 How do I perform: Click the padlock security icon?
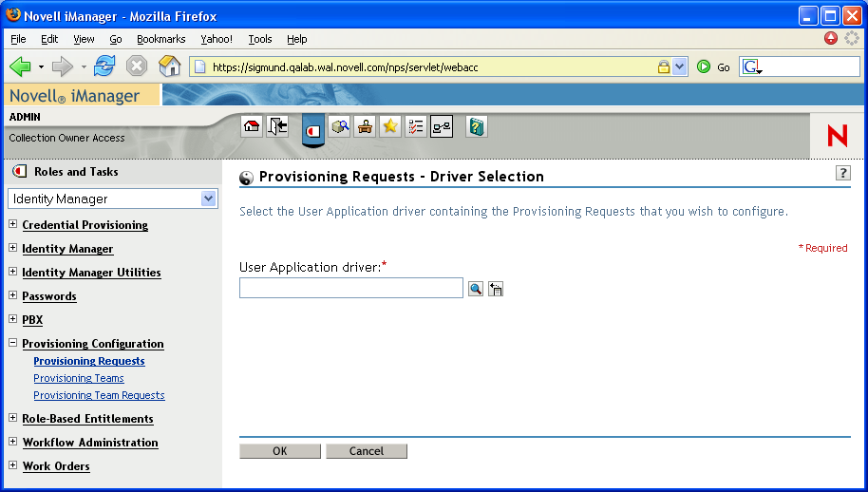663,67
